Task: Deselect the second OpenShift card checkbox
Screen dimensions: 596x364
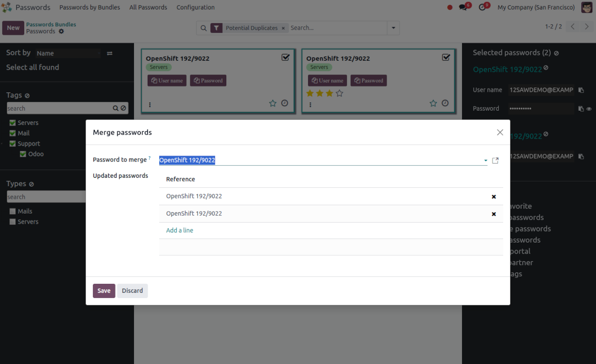Action: point(446,58)
